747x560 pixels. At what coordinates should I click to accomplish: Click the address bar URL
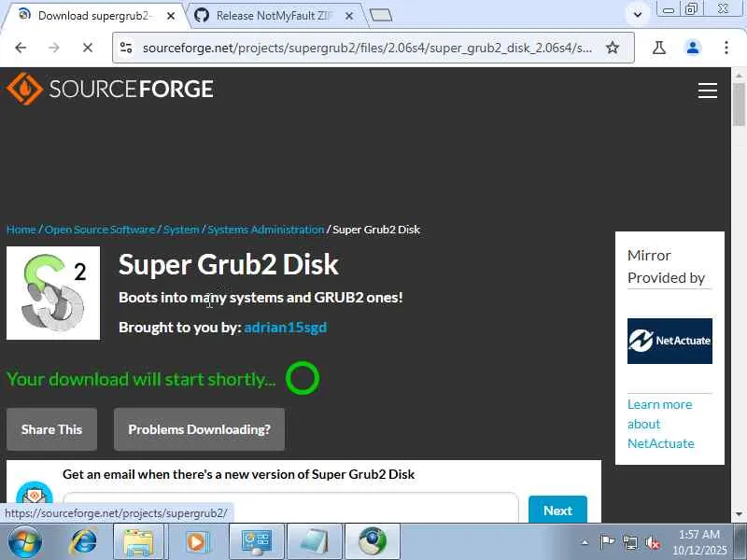[367, 48]
